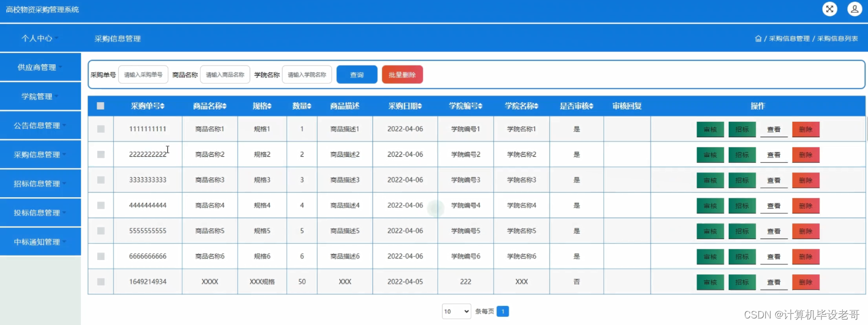868x325 pixels.
Task: Expand 公告信息管理 sidebar menu
Action: click(x=40, y=126)
